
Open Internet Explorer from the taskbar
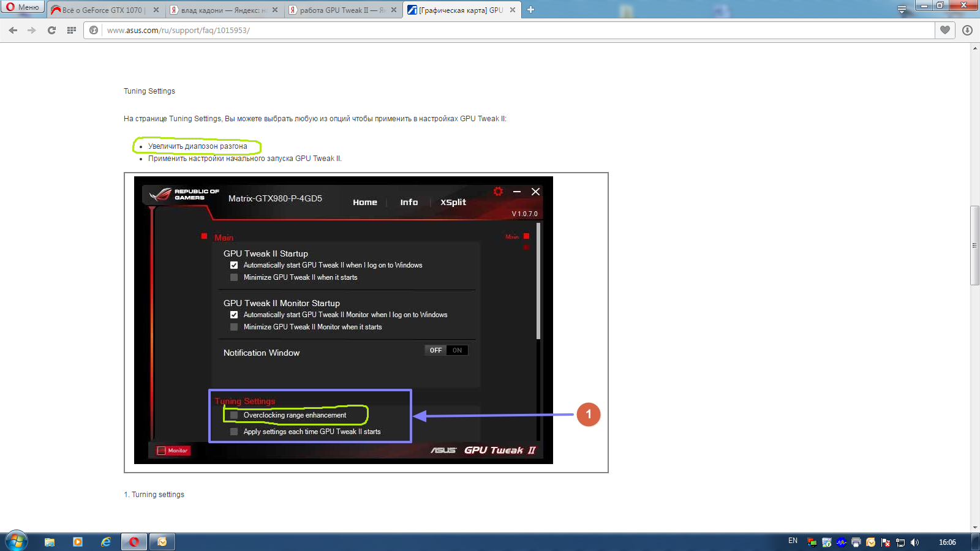pos(106,542)
